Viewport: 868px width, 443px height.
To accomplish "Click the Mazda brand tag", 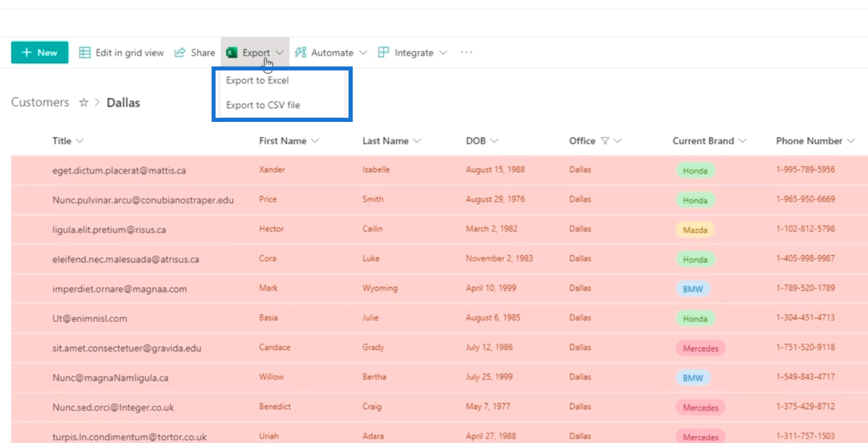I will coord(695,230).
